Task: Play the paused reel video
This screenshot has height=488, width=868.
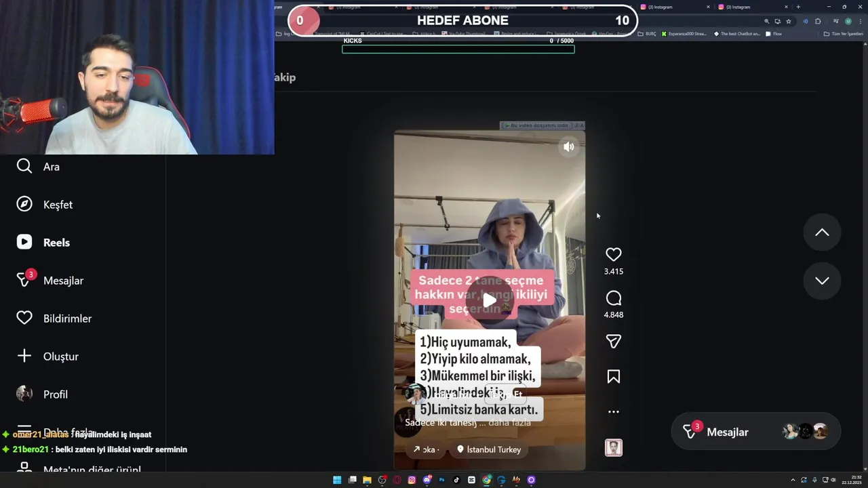Action: [489, 300]
